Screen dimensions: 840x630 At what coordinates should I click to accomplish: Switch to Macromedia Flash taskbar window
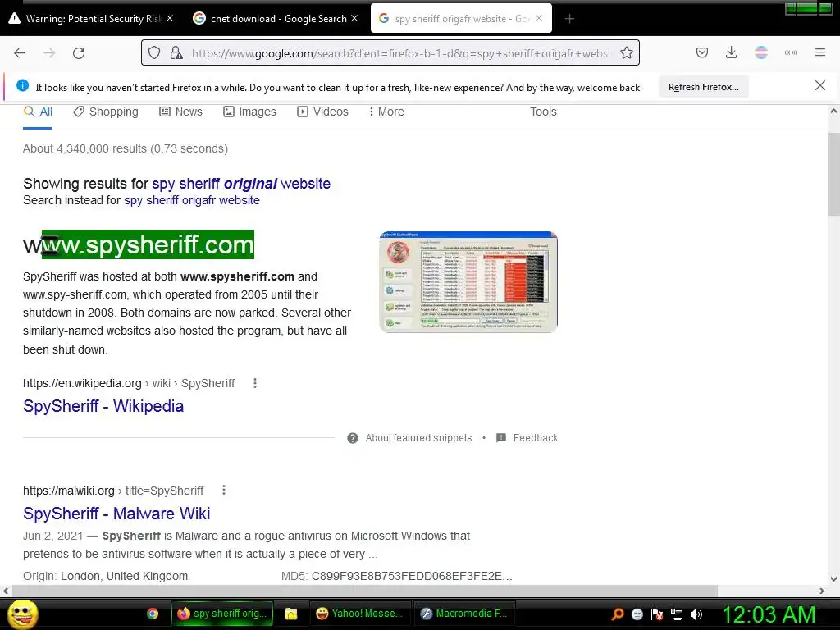tap(464, 614)
